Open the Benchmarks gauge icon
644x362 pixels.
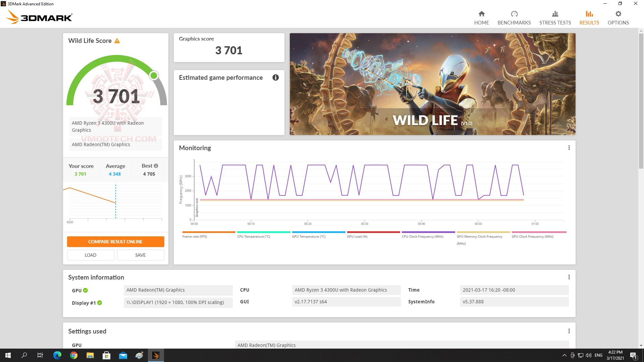514,14
